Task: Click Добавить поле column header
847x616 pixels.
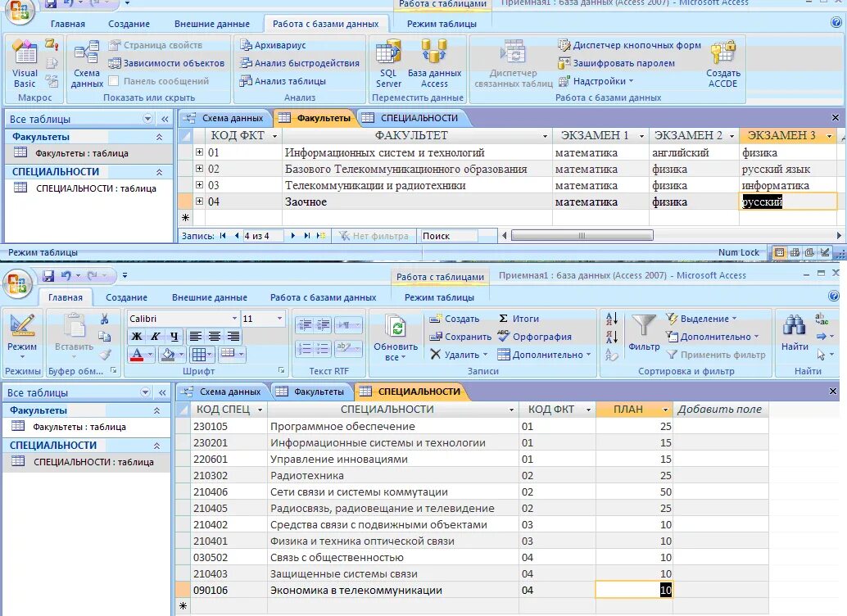Action: pos(719,409)
